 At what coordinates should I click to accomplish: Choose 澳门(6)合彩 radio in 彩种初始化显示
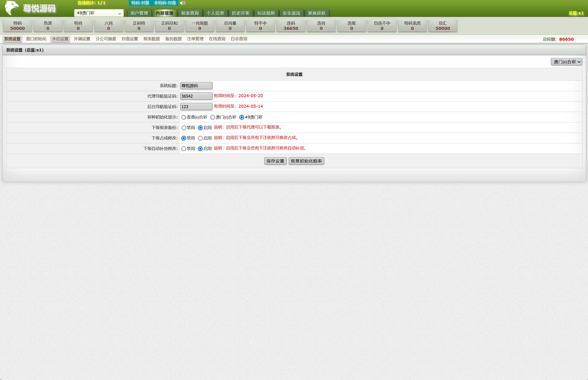point(213,117)
